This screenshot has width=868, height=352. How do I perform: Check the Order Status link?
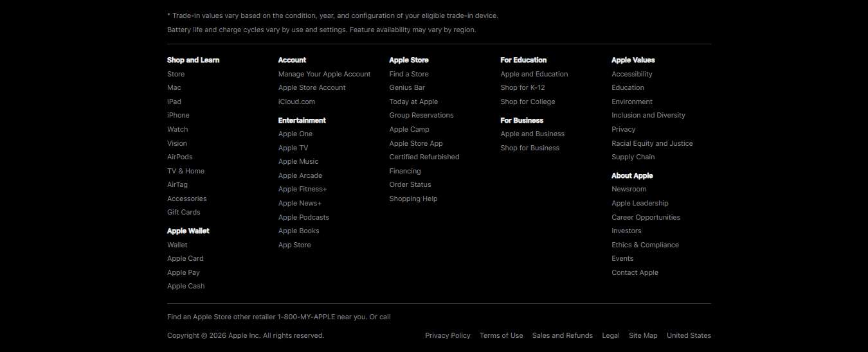pyautogui.click(x=410, y=184)
